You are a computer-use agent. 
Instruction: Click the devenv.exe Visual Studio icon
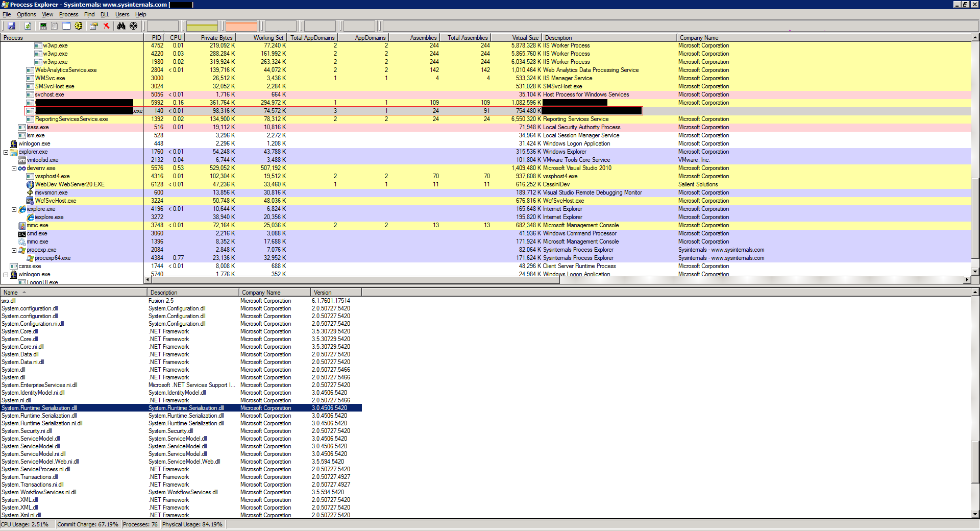(x=22, y=168)
